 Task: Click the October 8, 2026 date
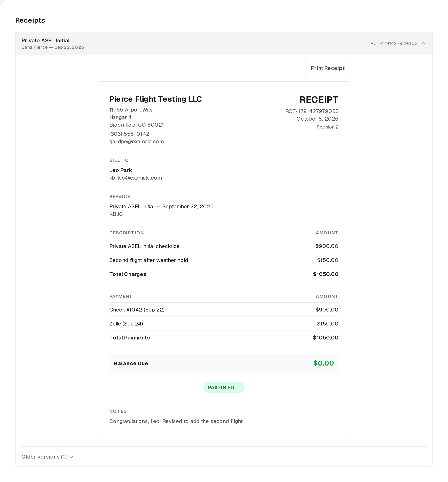tap(317, 119)
